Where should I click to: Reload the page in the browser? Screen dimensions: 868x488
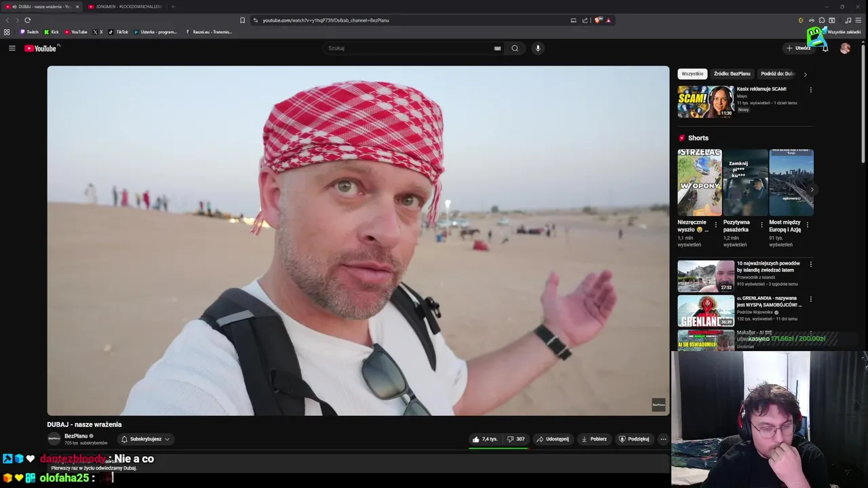click(27, 20)
